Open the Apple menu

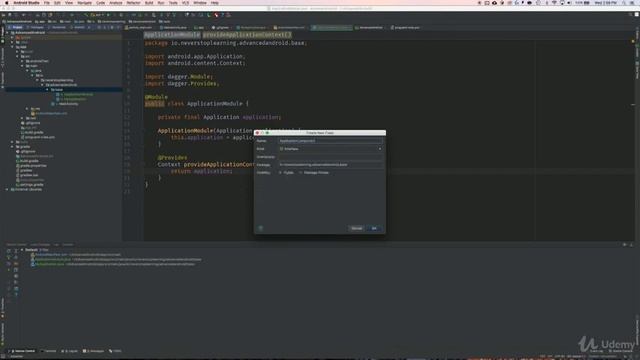click(6, 3)
